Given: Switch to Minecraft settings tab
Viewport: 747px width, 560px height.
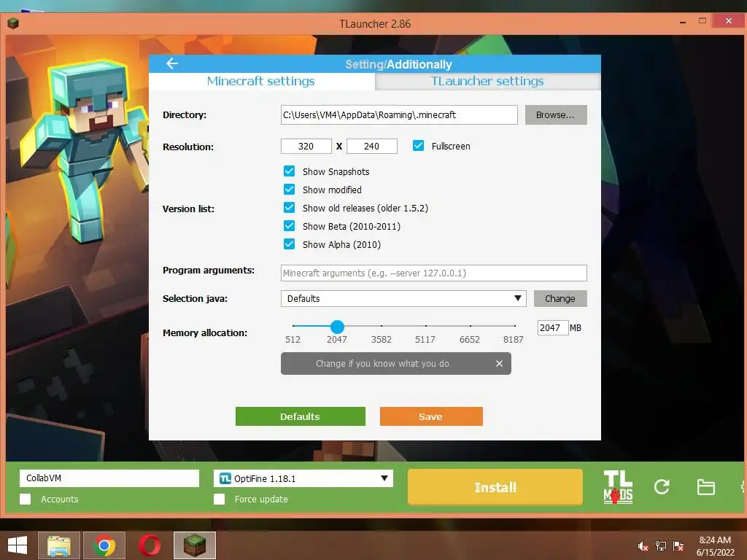Looking at the screenshot, I should (261, 81).
